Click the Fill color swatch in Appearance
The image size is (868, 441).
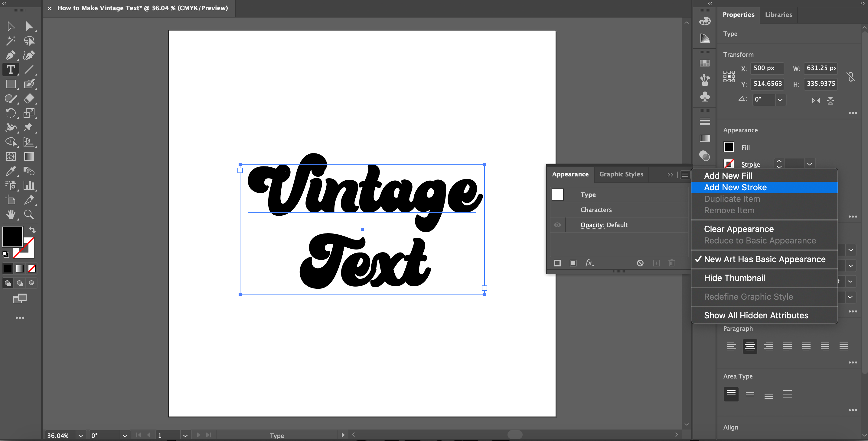[729, 147]
